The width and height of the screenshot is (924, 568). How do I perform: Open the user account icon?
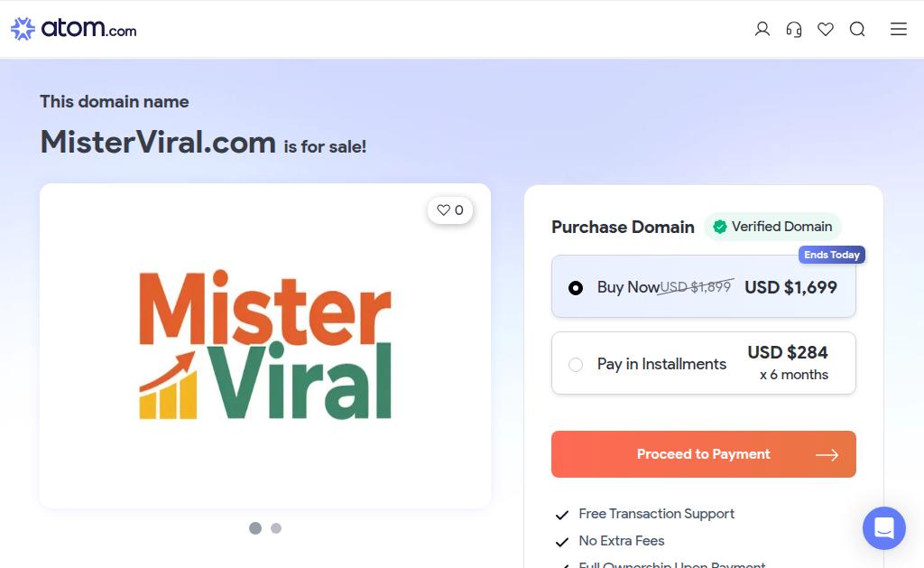point(762,29)
